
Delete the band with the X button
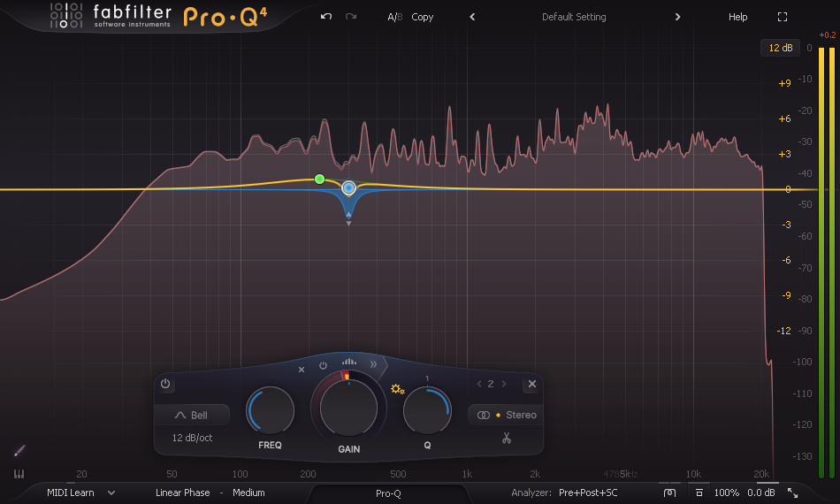tap(532, 384)
